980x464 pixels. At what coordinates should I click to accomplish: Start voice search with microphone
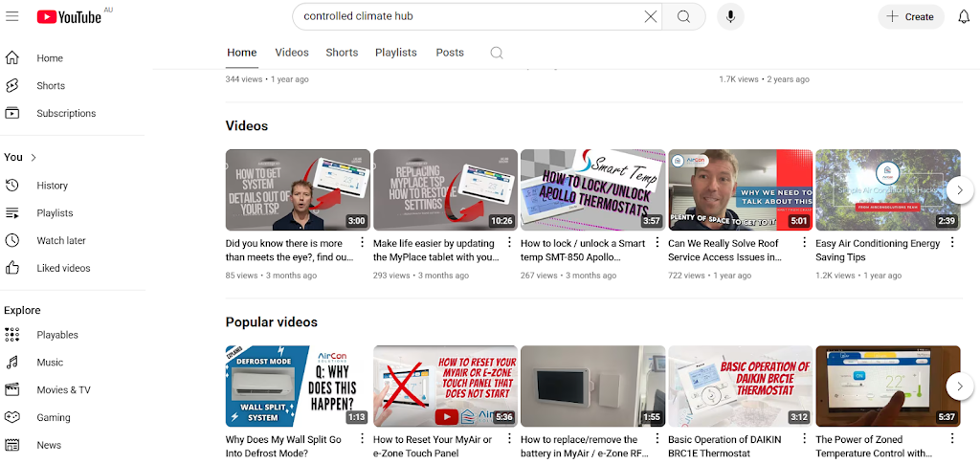coord(730,16)
